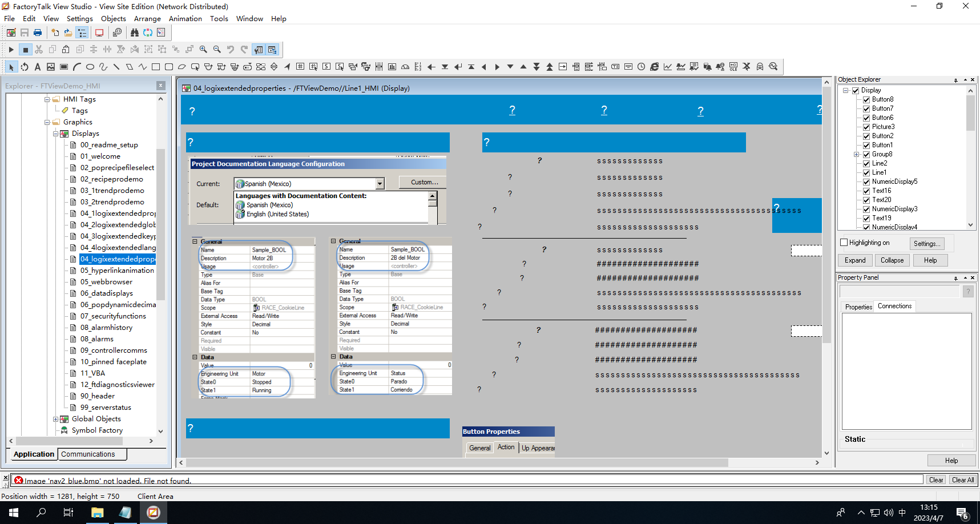Viewport: 980px width, 524px height.
Task: Select the rotate tool icon
Action: [25, 67]
